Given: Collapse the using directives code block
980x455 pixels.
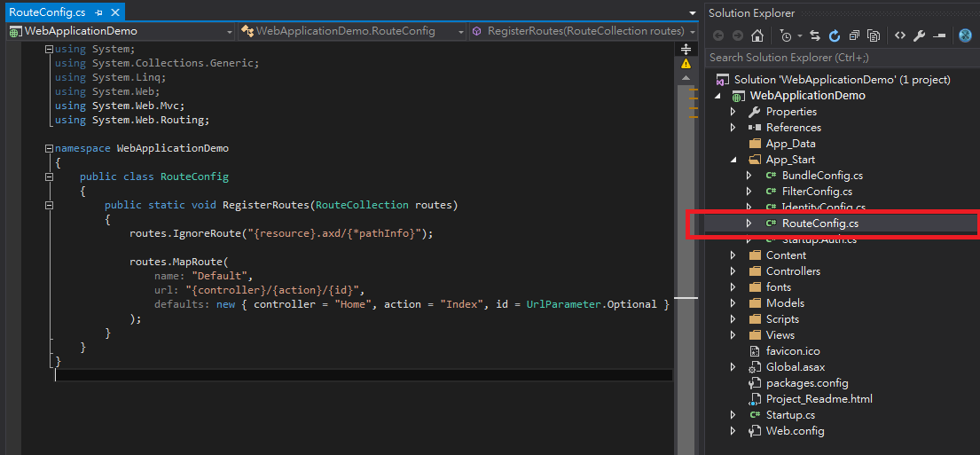Looking at the screenshot, I should click(x=49, y=49).
